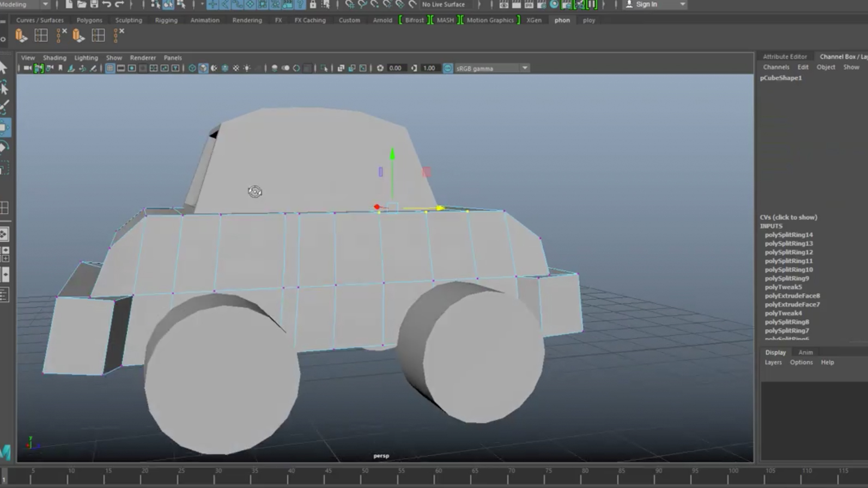Click the Undo arrow icon
Image resolution: width=868 pixels, height=488 pixels.
(x=107, y=4)
